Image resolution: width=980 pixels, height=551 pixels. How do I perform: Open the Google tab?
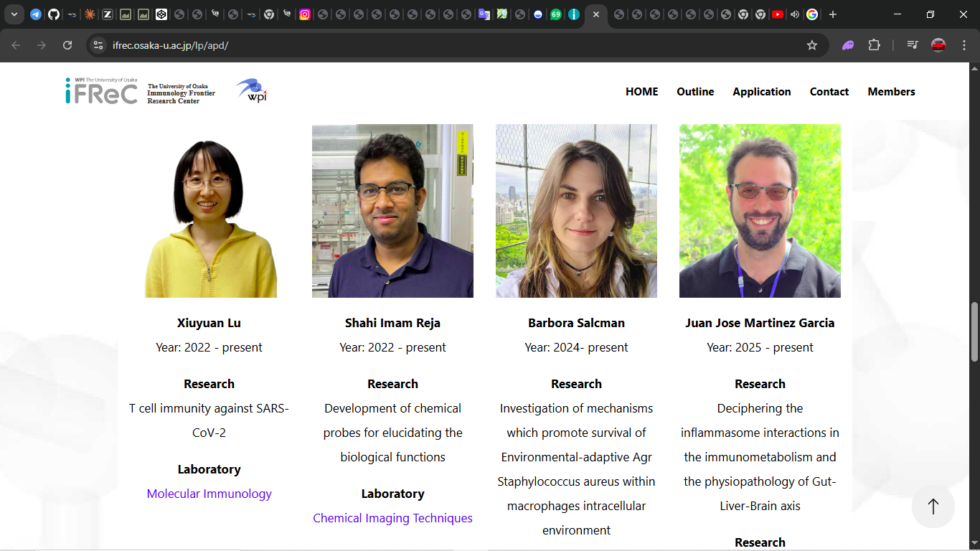[x=812, y=14]
